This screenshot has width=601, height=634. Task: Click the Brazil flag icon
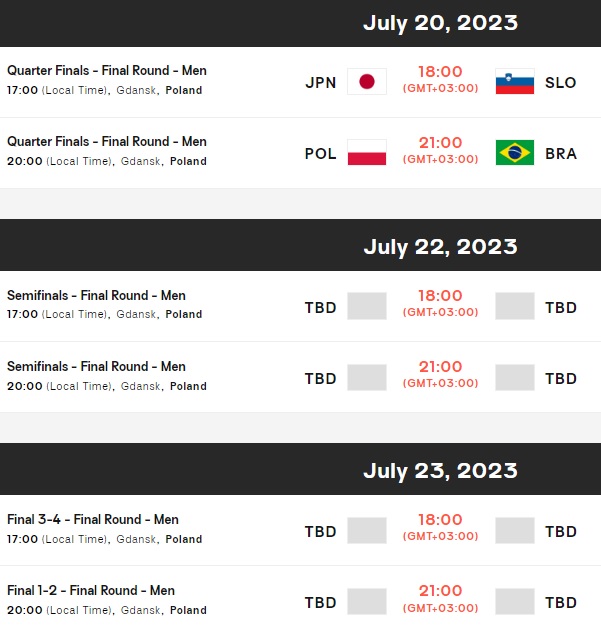coord(515,153)
